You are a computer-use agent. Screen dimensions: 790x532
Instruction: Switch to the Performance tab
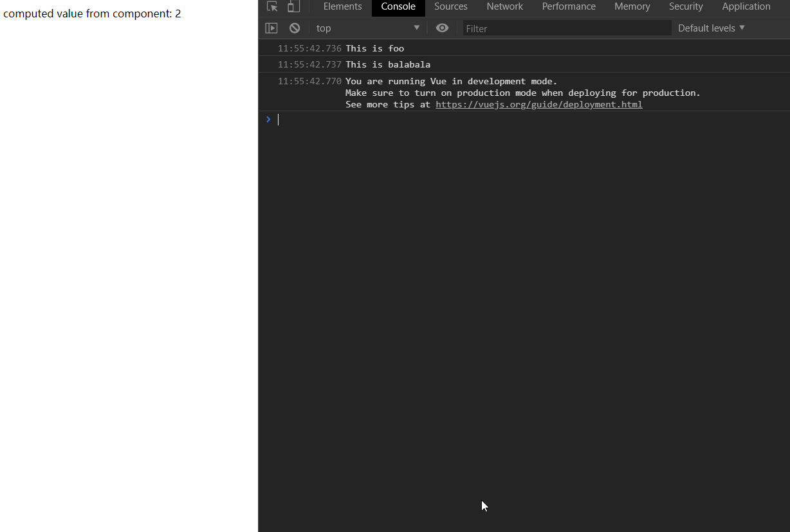coord(569,6)
